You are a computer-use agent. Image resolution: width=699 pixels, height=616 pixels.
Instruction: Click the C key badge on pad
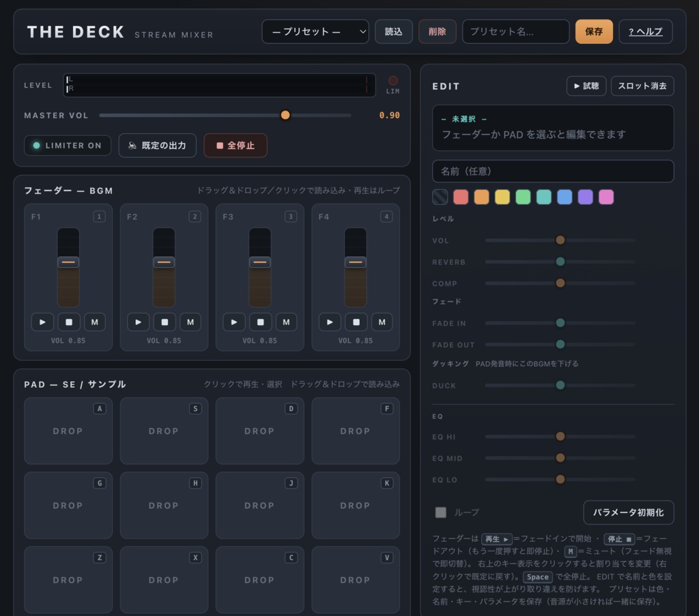click(x=291, y=557)
